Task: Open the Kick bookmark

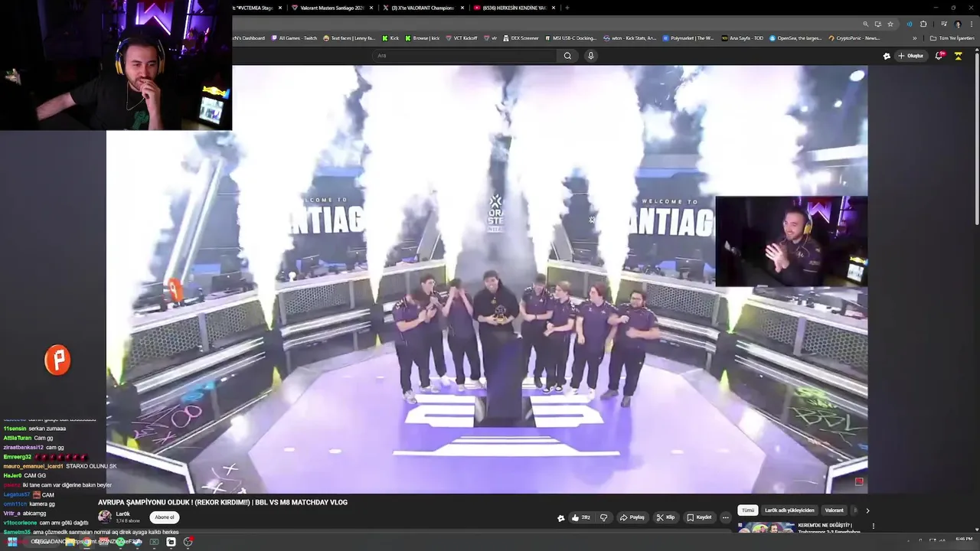Action: pyautogui.click(x=390, y=37)
